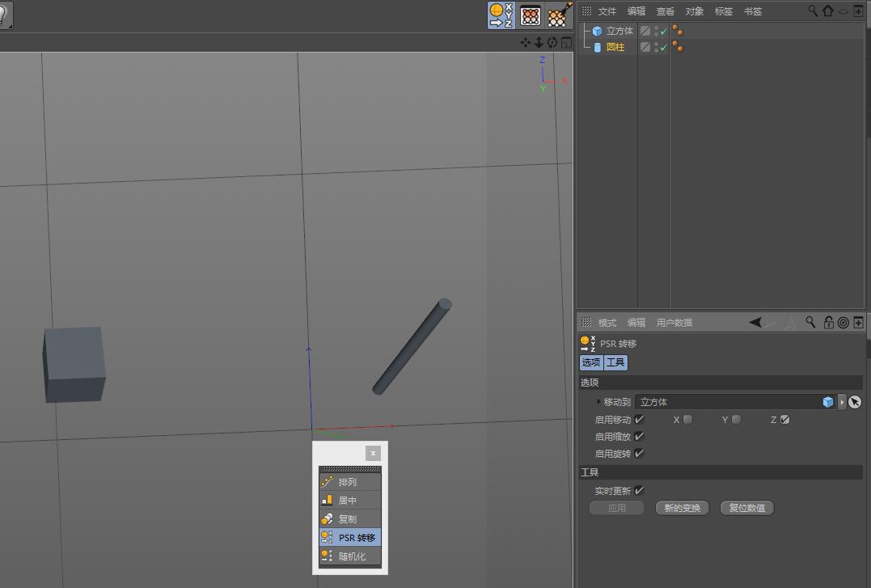Open the 用户数据 menu in Attribute Manager
871x588 pixels.
pos(674,323)
